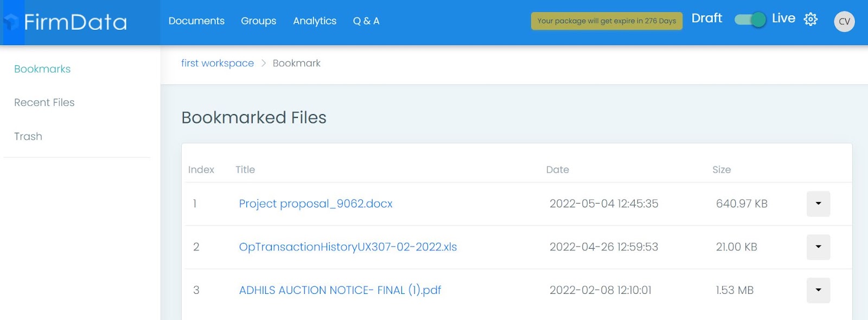Toggle the Draft/Live mode switch
868x320 pixels.
[750, 20]
